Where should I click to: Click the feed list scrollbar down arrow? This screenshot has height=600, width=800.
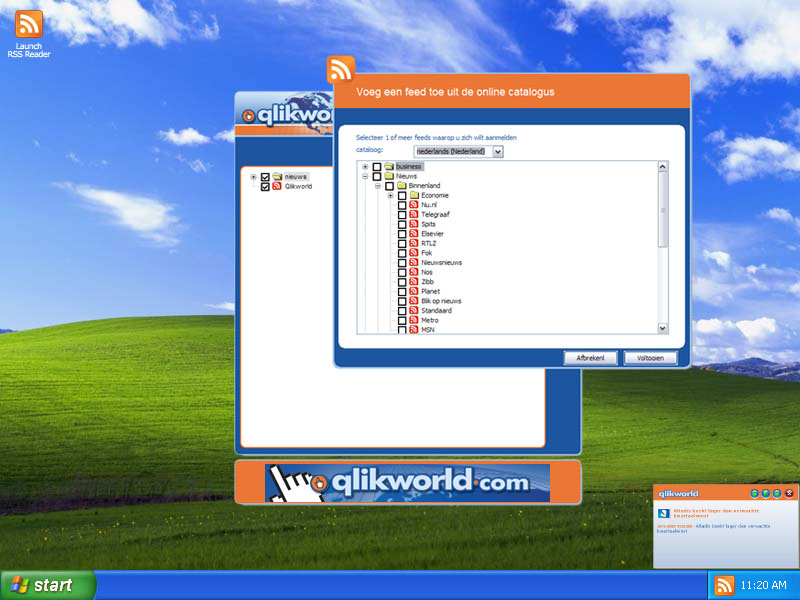(x=662, y=328)
